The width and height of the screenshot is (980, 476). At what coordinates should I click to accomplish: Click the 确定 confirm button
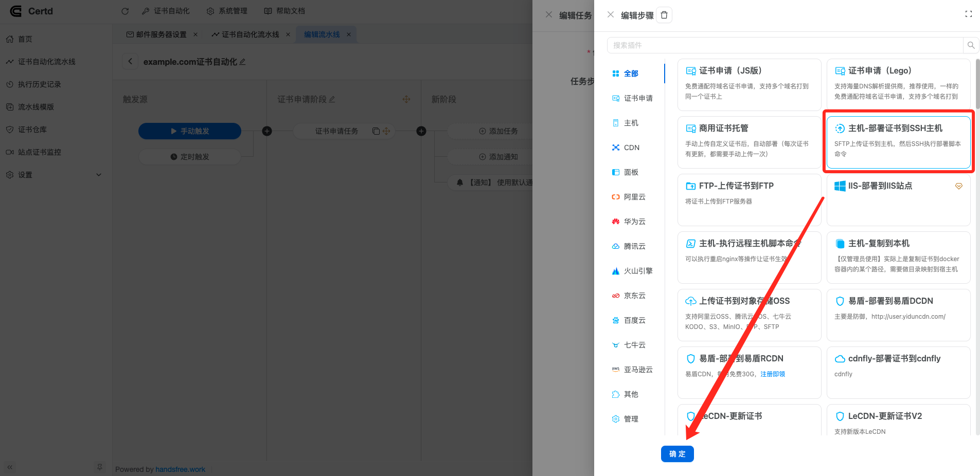pos(677,454)
